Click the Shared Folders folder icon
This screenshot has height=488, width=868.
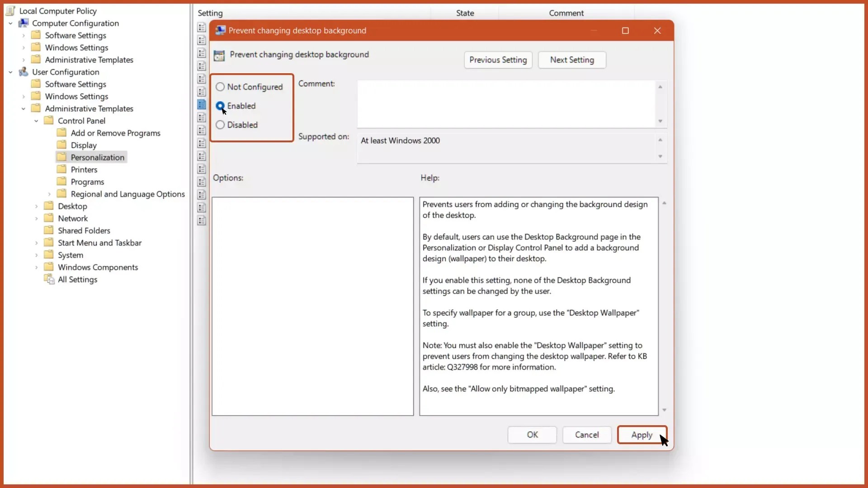click(50, 230)
